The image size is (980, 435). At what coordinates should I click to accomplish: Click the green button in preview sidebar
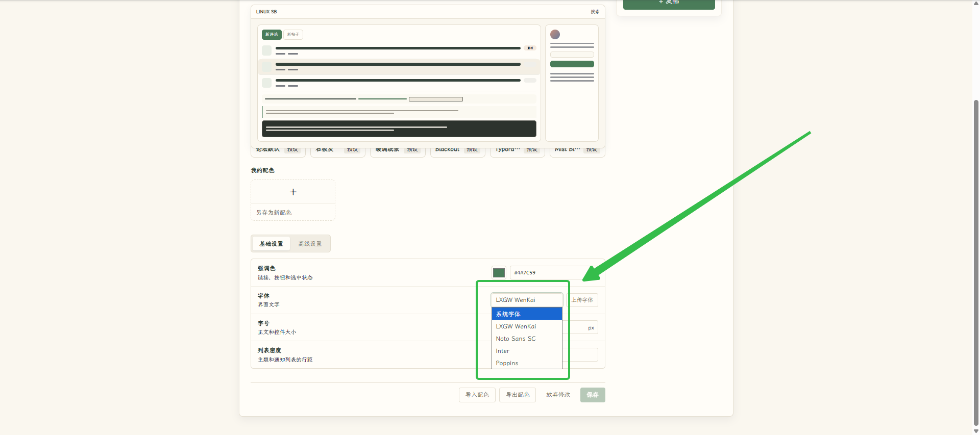pyautogui.click(x=572, y=64)
